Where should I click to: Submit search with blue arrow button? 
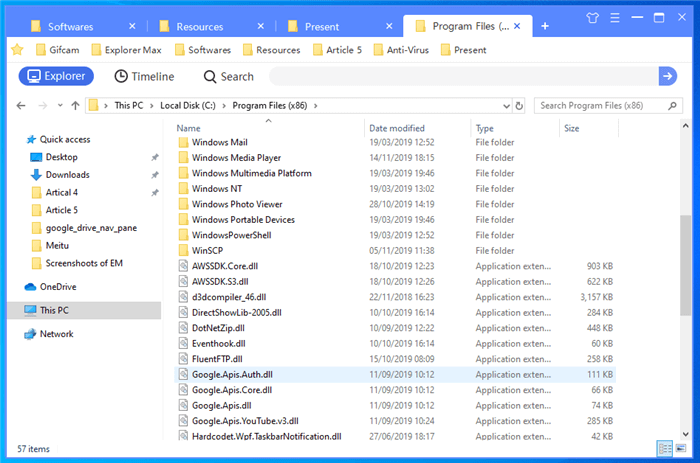pos(668,76)
